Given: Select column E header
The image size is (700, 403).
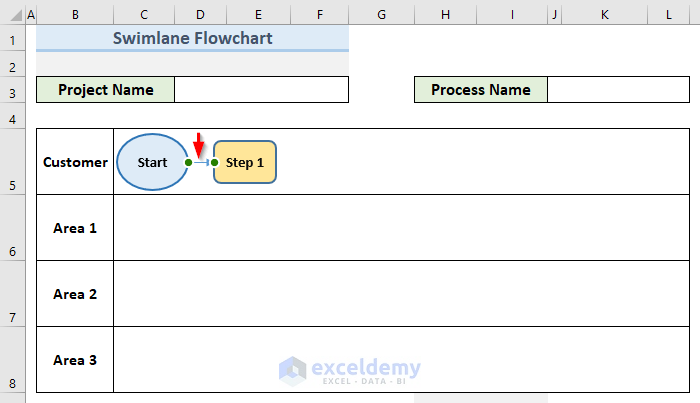Looking at the screenshot, I should pos(258,15).
